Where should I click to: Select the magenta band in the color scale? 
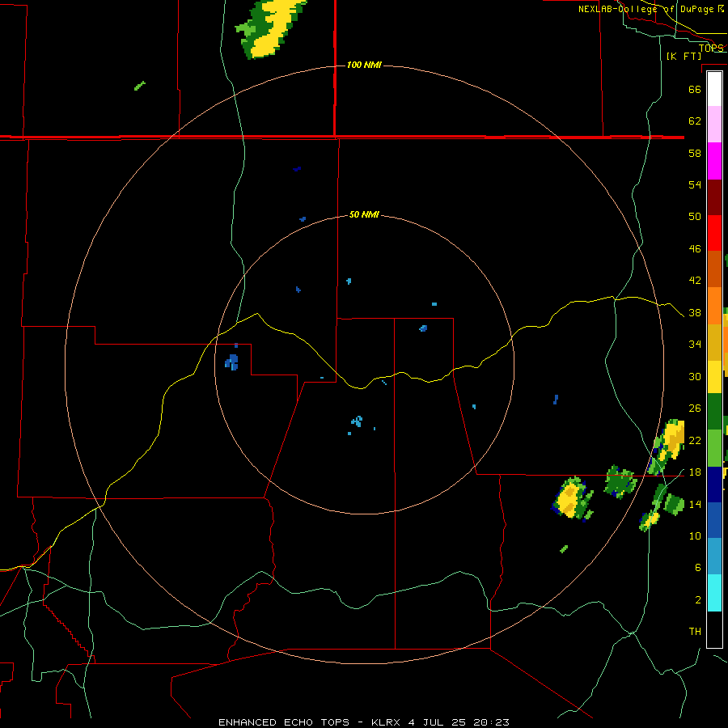[x=714, y=161]
